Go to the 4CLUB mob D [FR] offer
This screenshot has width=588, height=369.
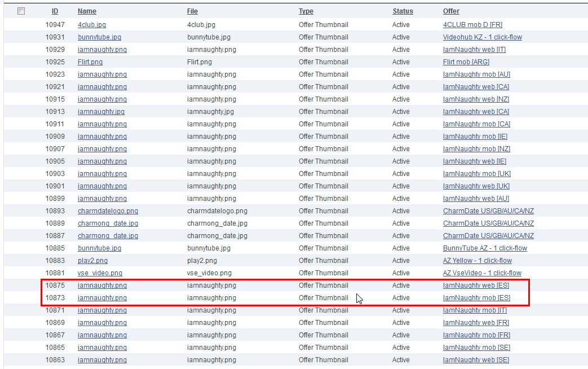pyautogui.click(x=472, y=25)
